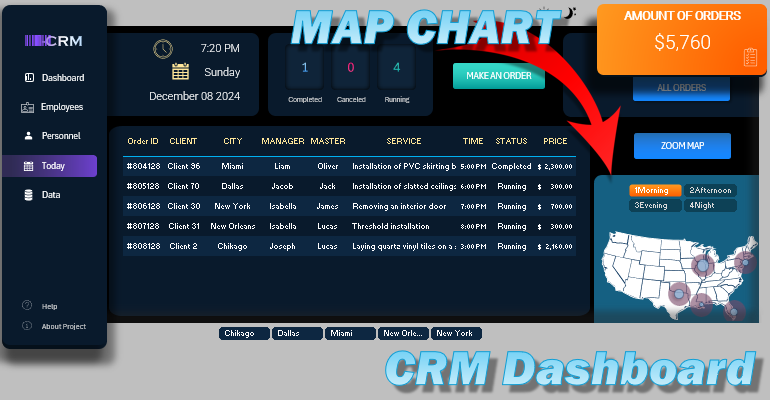This screenshot has width=770, height=400.
Task: Select the 2Afternoon filter
Action: (710, 190)
